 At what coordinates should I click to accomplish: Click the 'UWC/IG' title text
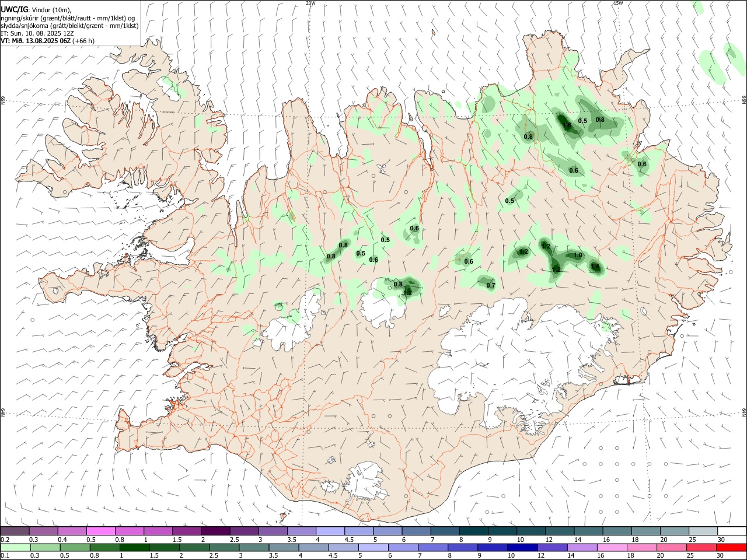tap(14, 9)
